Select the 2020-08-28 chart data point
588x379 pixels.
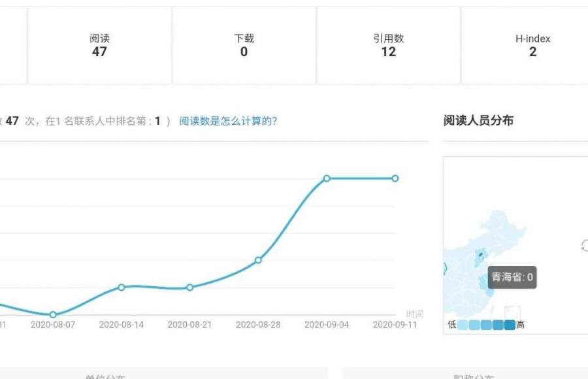tap(258, 260)
